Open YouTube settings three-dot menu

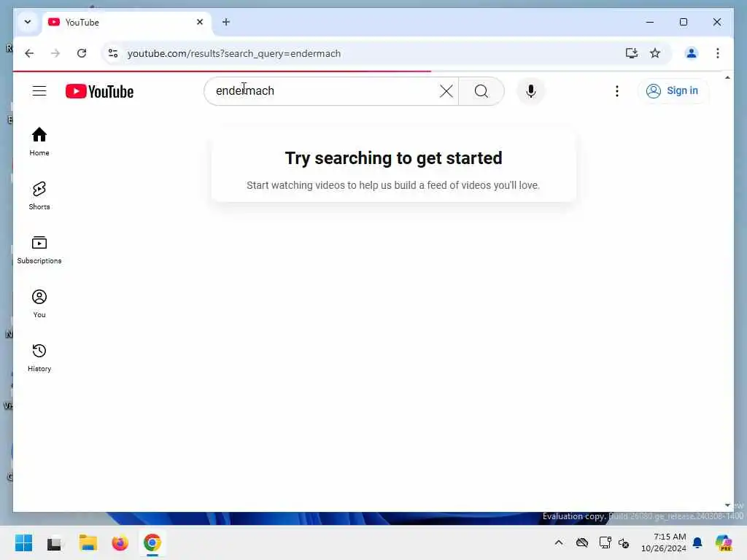617,91
